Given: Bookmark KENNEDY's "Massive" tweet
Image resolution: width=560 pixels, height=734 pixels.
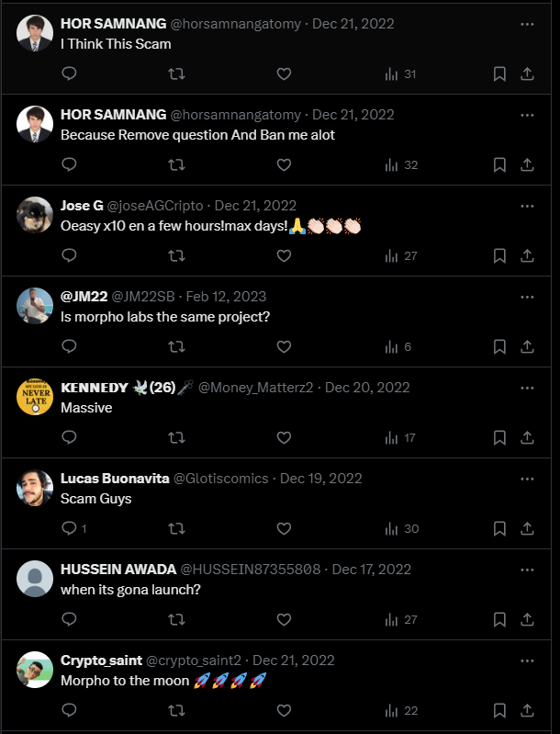Looking at the screenshot, I should tap(499, 437).
